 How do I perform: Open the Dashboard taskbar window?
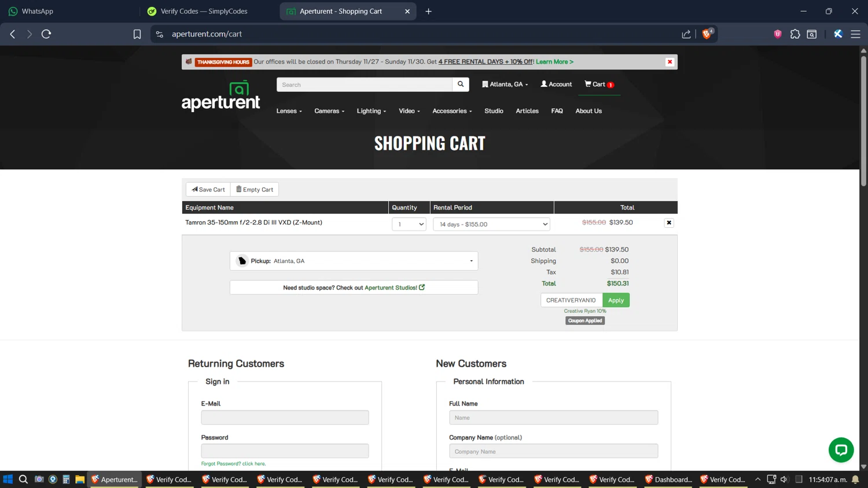click(668, 479)
